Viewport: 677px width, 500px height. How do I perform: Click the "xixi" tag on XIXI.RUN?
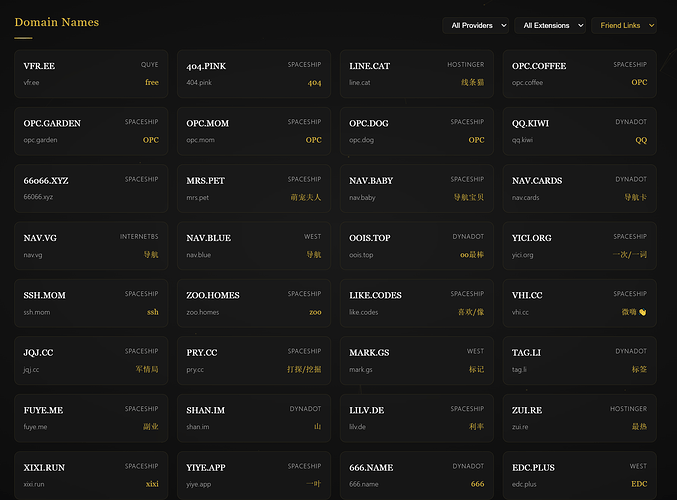152,484
